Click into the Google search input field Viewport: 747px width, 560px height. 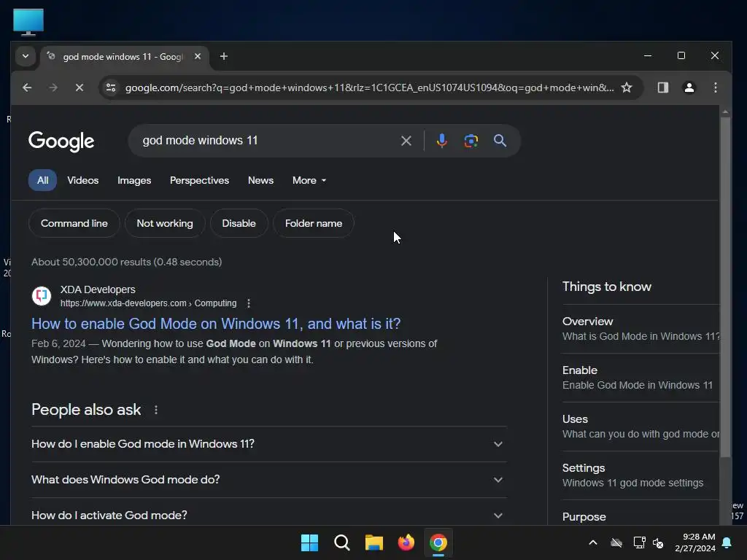(x=267, y=141)
